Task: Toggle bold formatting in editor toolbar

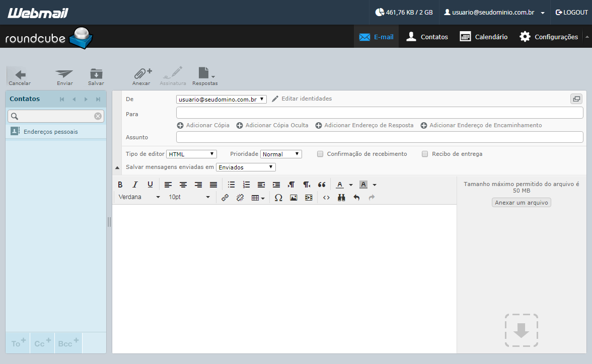Action: (x=120, y=185)
